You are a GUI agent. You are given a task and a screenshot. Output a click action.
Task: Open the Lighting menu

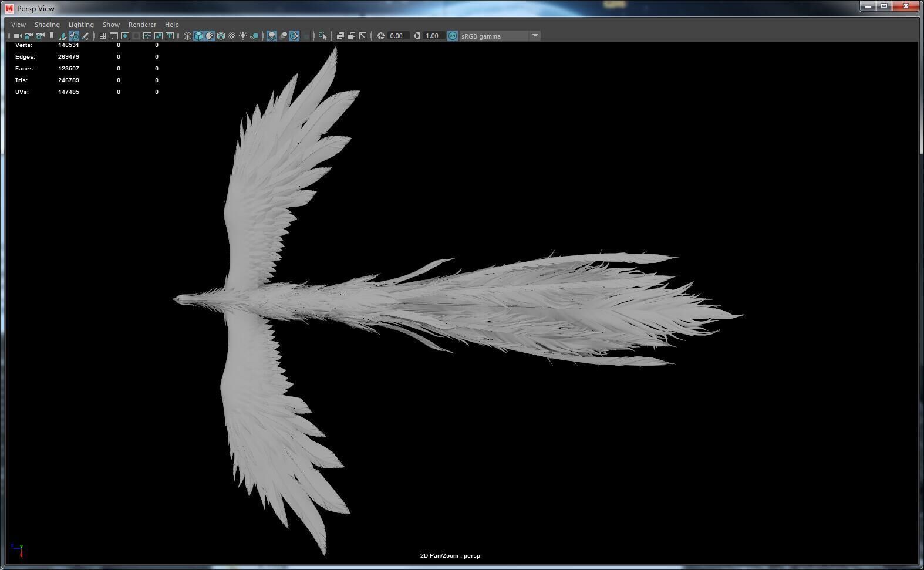(81, 25)
